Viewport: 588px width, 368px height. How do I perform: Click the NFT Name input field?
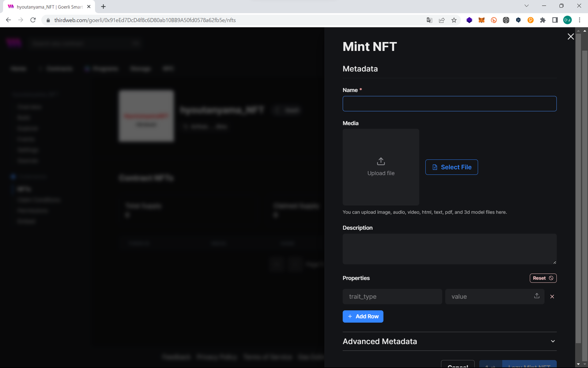[x=449, y=104]
